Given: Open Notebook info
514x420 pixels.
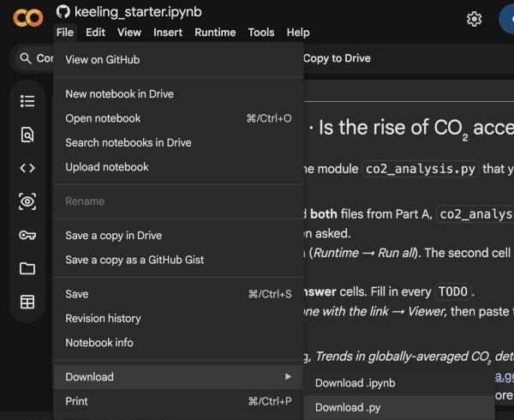Looking at the screenshot, I should 179,343.
